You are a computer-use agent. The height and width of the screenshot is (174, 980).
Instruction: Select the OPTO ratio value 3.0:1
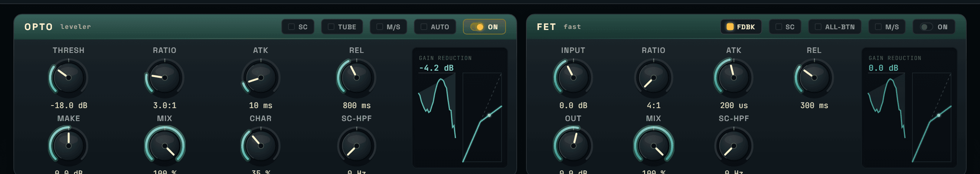click(x=165, y=106)
